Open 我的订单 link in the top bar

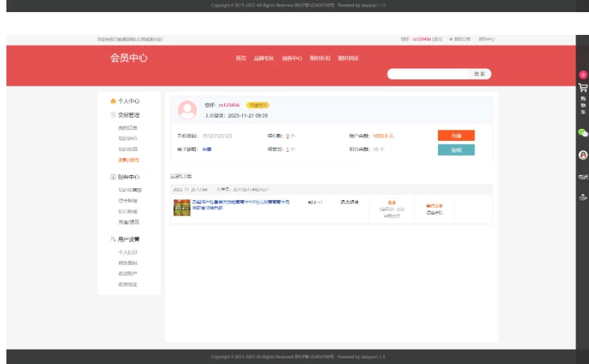pyautogui.click(x=462, y=39)
